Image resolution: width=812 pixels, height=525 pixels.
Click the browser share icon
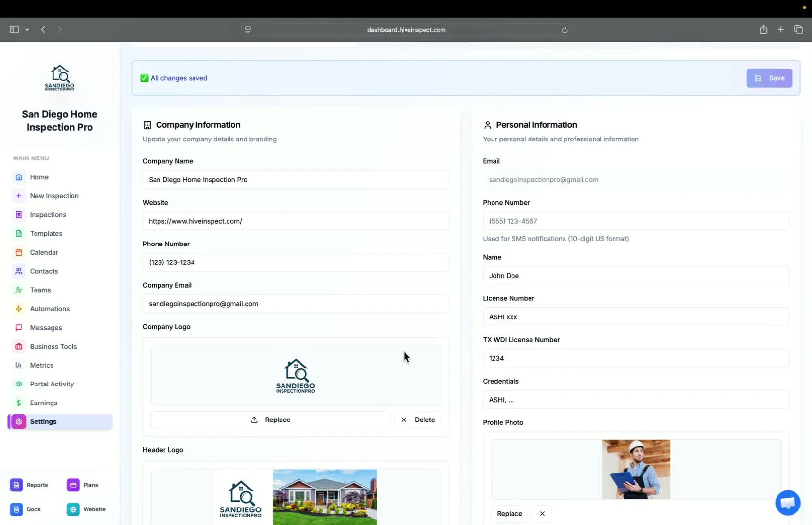pyautogui.click(x=763, y=30)
